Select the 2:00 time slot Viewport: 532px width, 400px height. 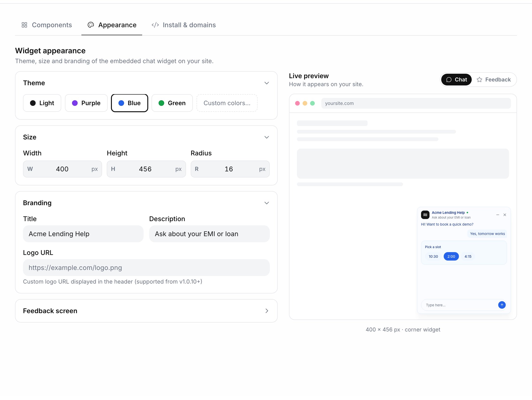point(451,256)
